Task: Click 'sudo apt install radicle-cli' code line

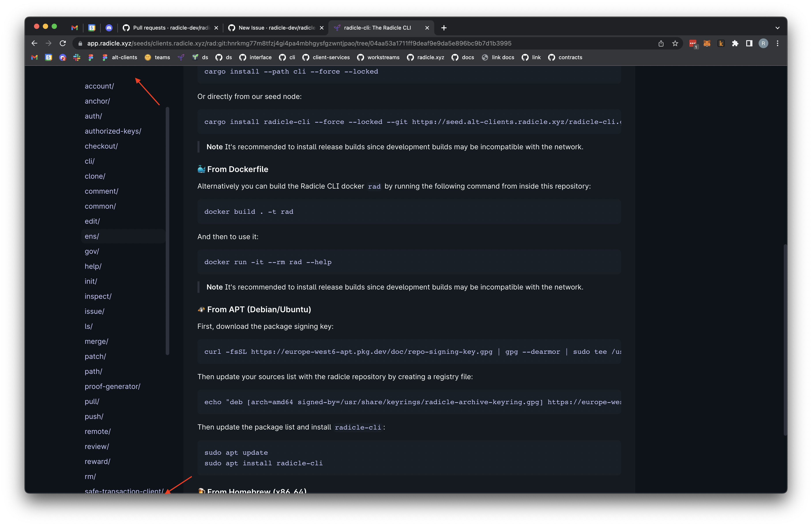Action: [x=263, y=463]
